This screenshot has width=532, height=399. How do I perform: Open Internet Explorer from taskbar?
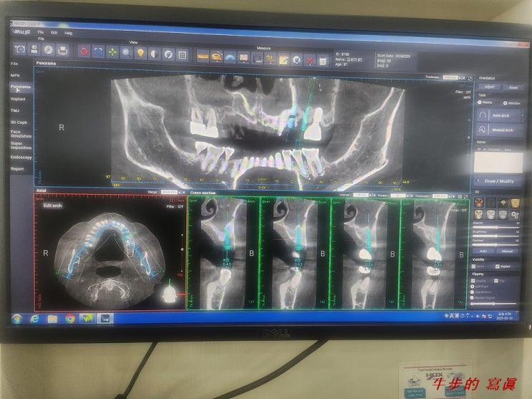coord(34,319)
